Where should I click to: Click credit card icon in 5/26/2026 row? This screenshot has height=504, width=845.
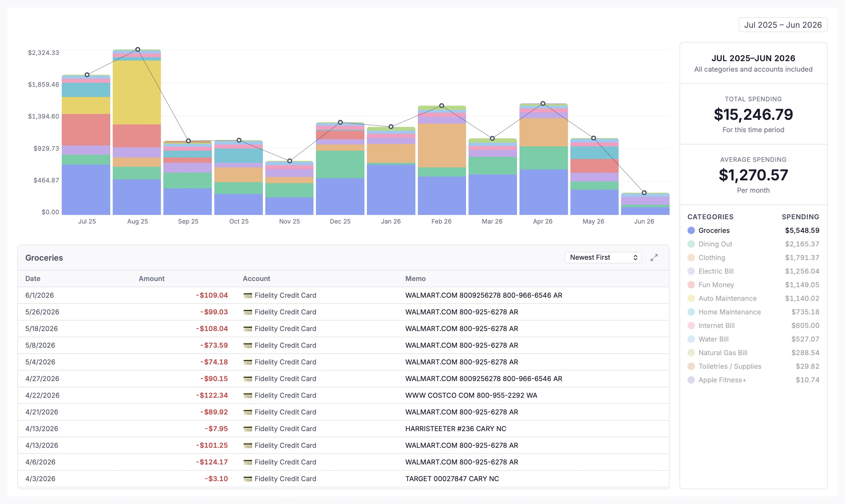coord(248,312)
